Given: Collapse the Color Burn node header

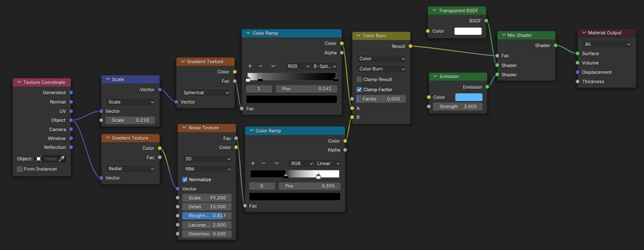Looking at the screenshot, I should 358,36.
